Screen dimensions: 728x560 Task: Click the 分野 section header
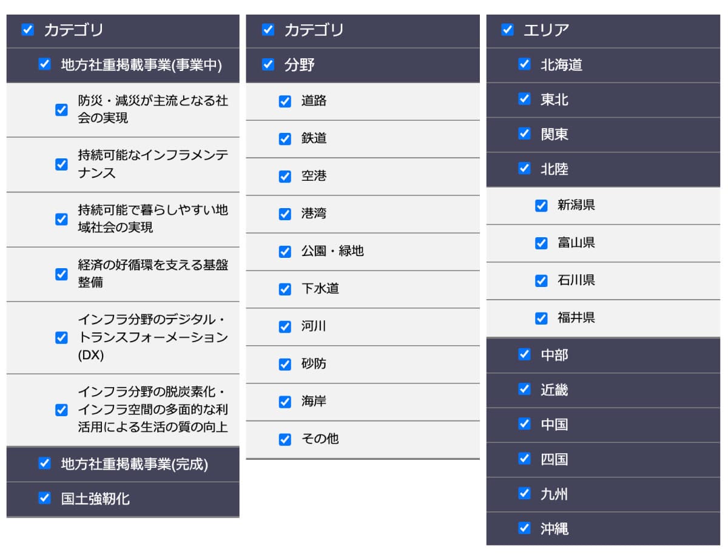tap(364, 65)
